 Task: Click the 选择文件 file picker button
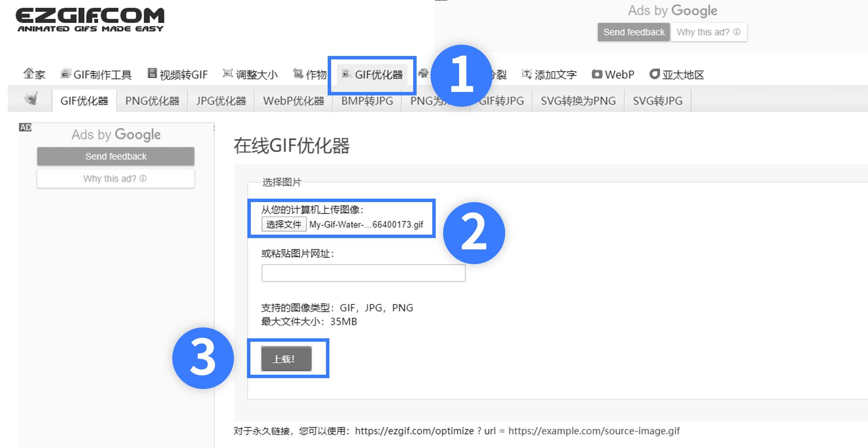pyautogui.click(x=283, y=224)
